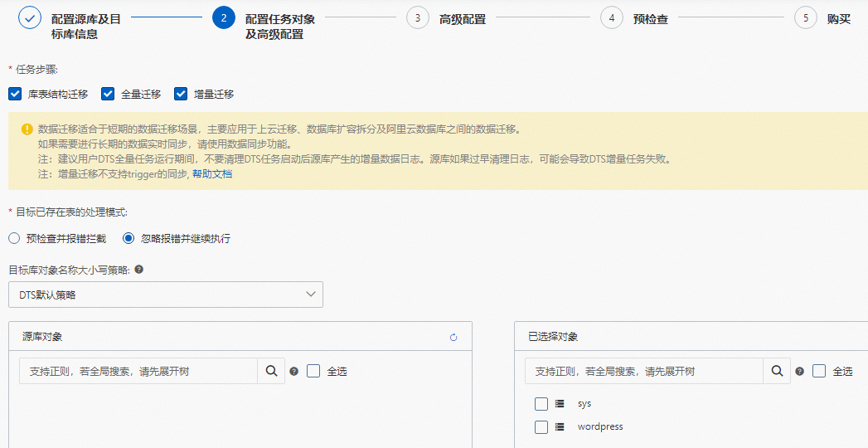Select 忽略报错并继续执行 radio option
Viewport: 868px width, 448px height.
pos(129,239)
